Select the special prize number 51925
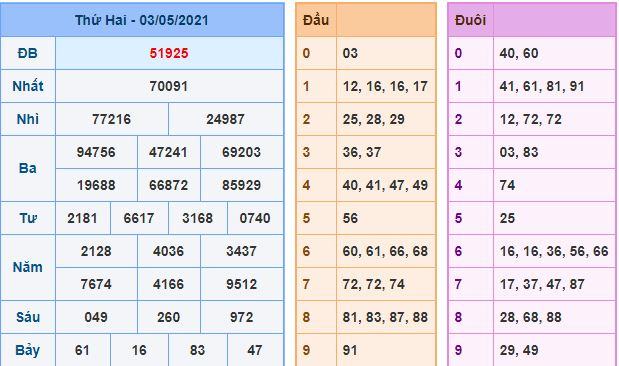 169,53
